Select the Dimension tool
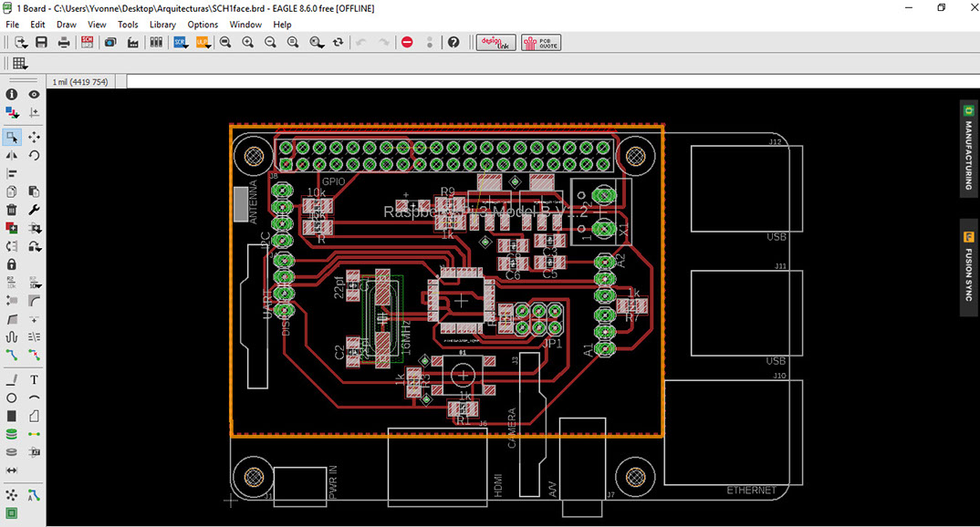 click(11, 470)
